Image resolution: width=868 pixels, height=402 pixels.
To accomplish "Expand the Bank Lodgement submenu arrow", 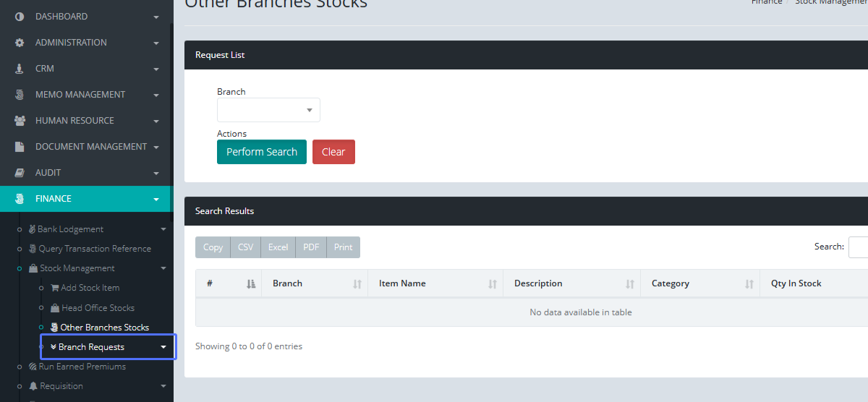I will click(x=163, y=229).
